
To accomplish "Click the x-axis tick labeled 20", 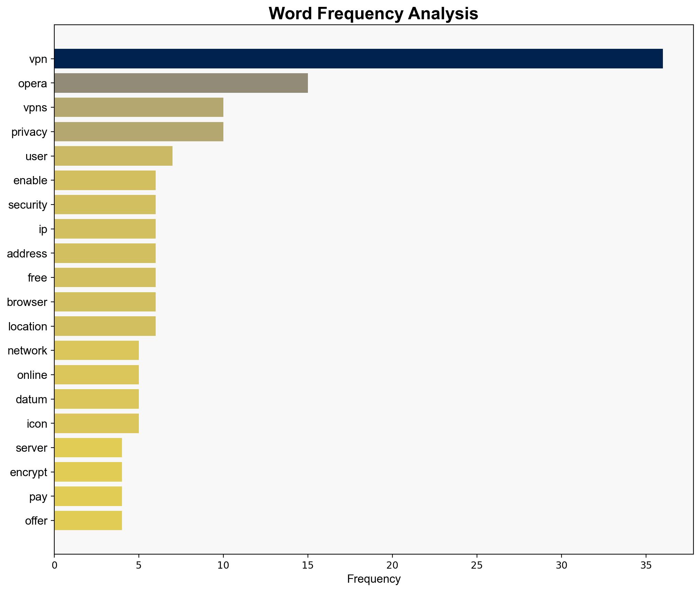I will coord(392,565).
